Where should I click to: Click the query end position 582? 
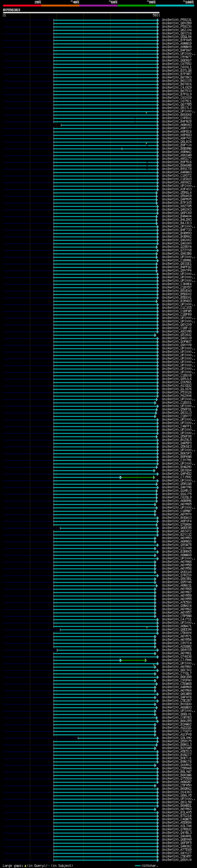point(155,15)
